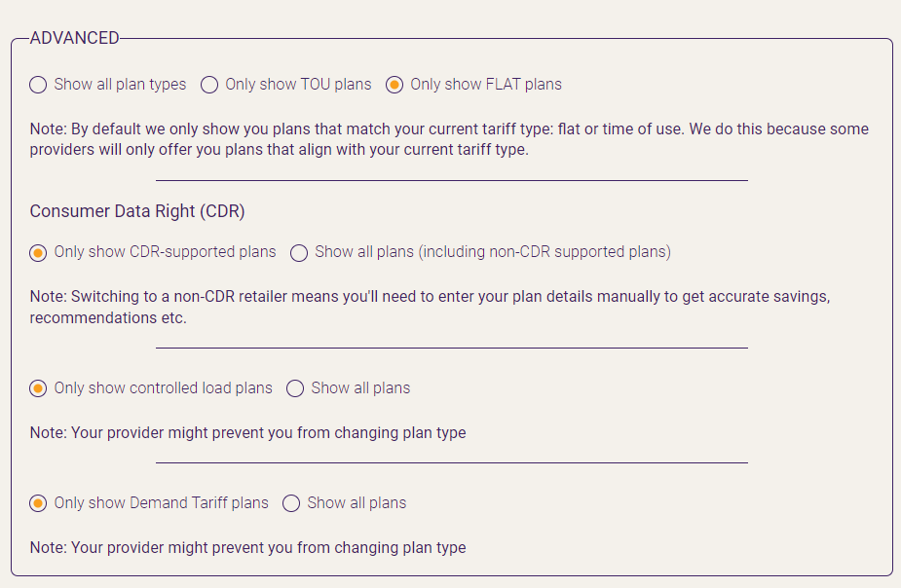The width and height of the screenshot is (901, 588).
Task: Click the 'Only show FLAT plans' label text
Action: coord(486,85)
